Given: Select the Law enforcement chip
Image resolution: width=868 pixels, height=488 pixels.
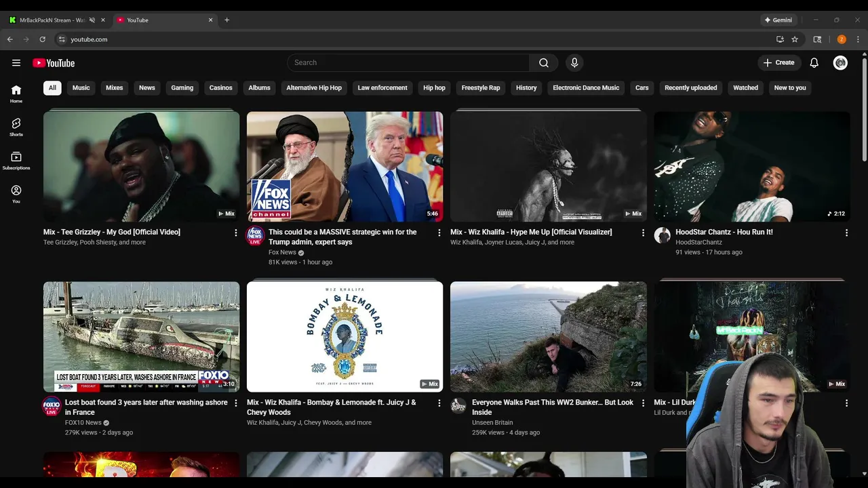Looking at the screenshot, I should 382,88.
